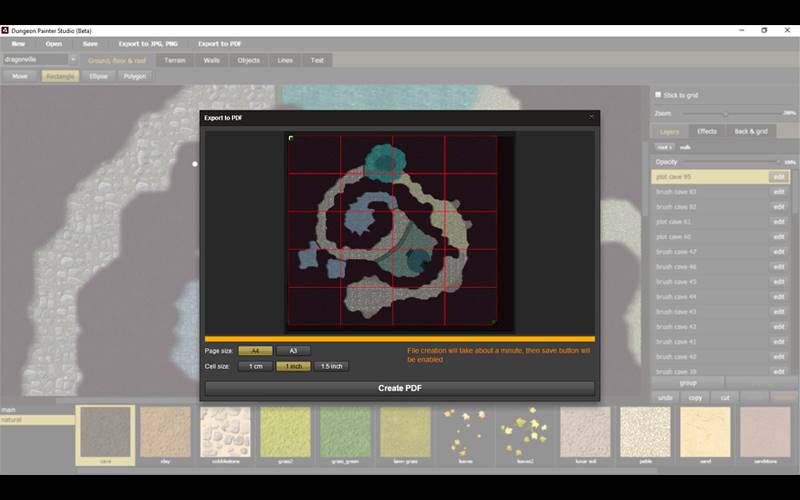Screen dimensions: 800x500
Task: Close the Export to PDF dialog
Action: point(591,117)
